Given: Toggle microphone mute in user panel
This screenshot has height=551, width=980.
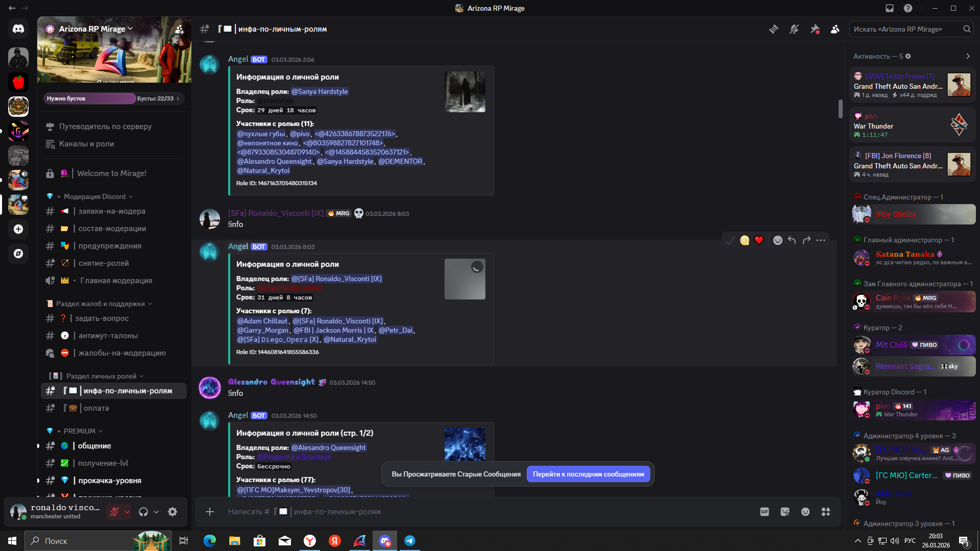Looking at the screenshot, I should click(x=114, y=512).
